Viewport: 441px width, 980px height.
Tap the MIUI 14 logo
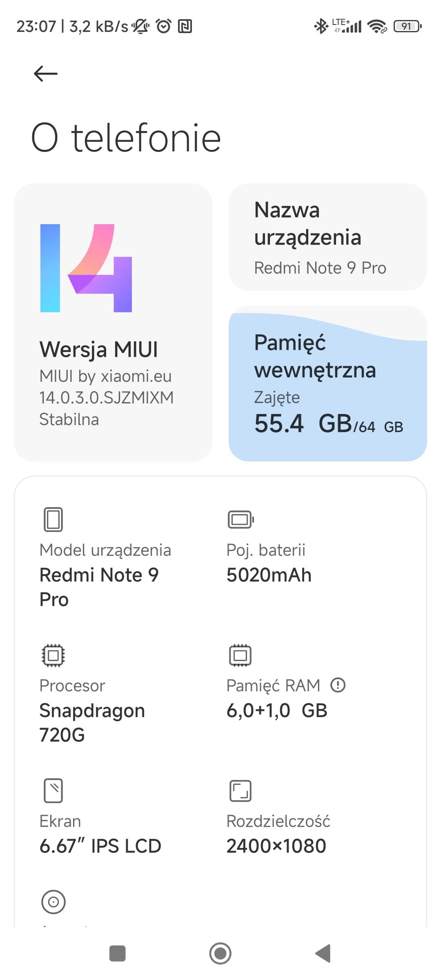point(86,268)
